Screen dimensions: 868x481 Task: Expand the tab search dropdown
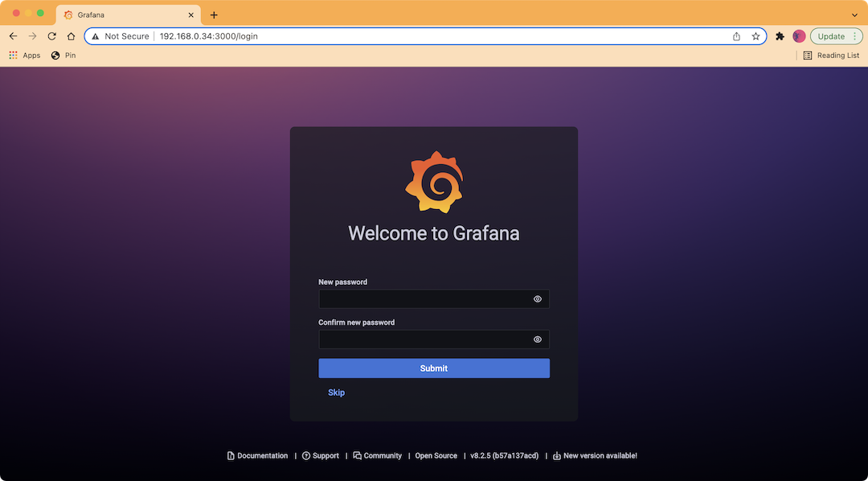pyautogui.click(x=854, y=15)
